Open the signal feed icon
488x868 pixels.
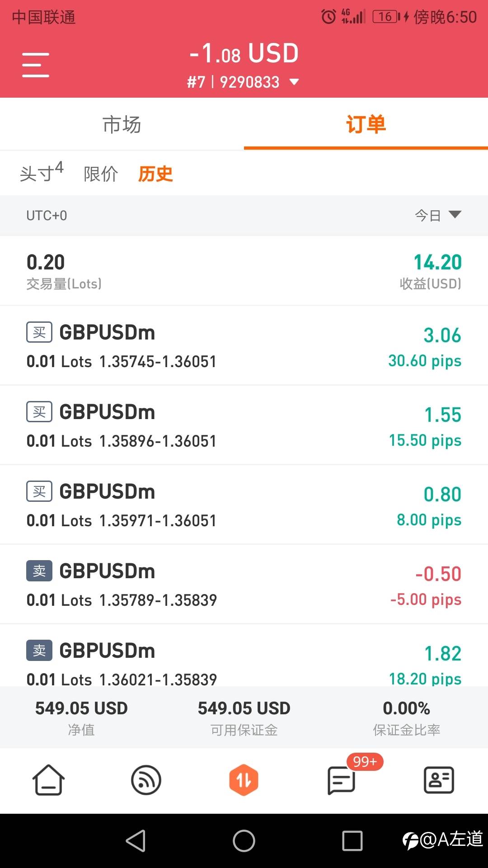146,780
